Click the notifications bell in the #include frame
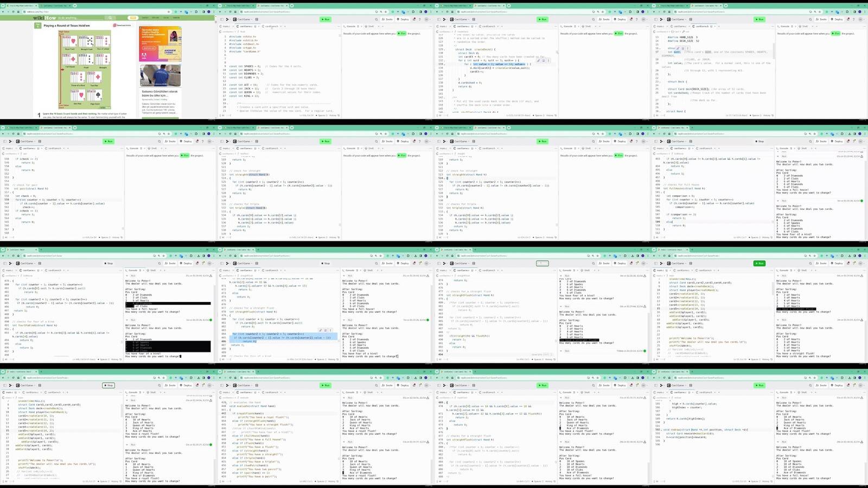The height and width of the screenshot is (488, 868). [x=414, y=20]
